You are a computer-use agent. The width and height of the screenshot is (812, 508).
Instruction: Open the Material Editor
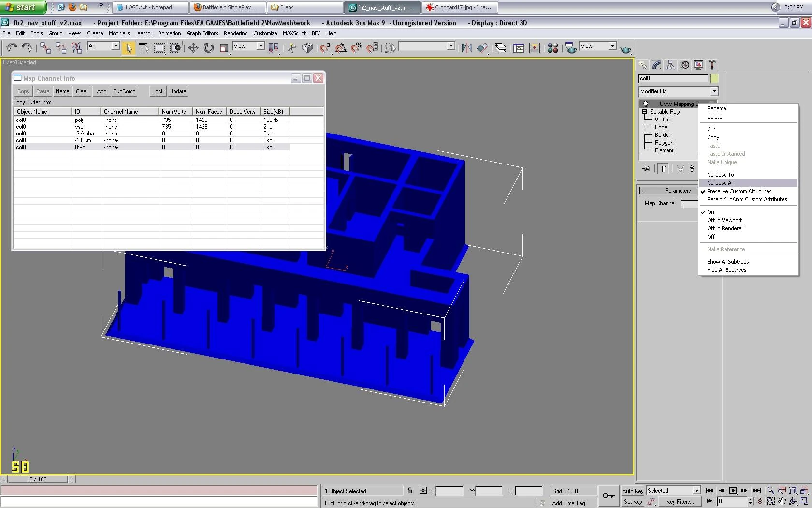coord(553,47)
